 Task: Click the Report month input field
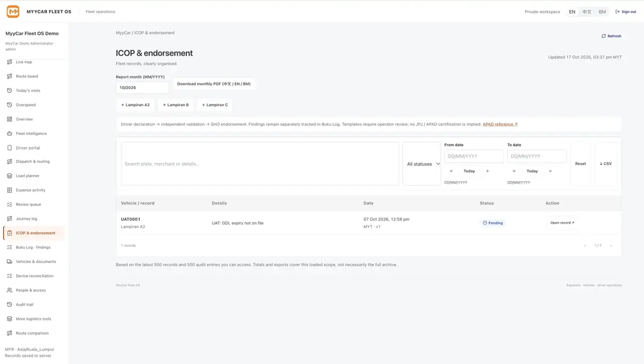(x=142, y=87)
